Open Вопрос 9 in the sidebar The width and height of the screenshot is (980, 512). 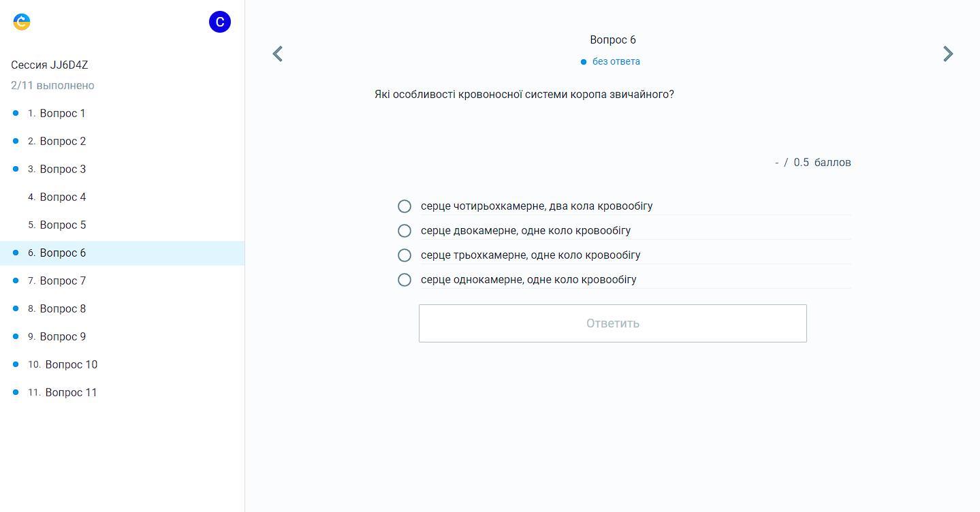pos(63,337)
